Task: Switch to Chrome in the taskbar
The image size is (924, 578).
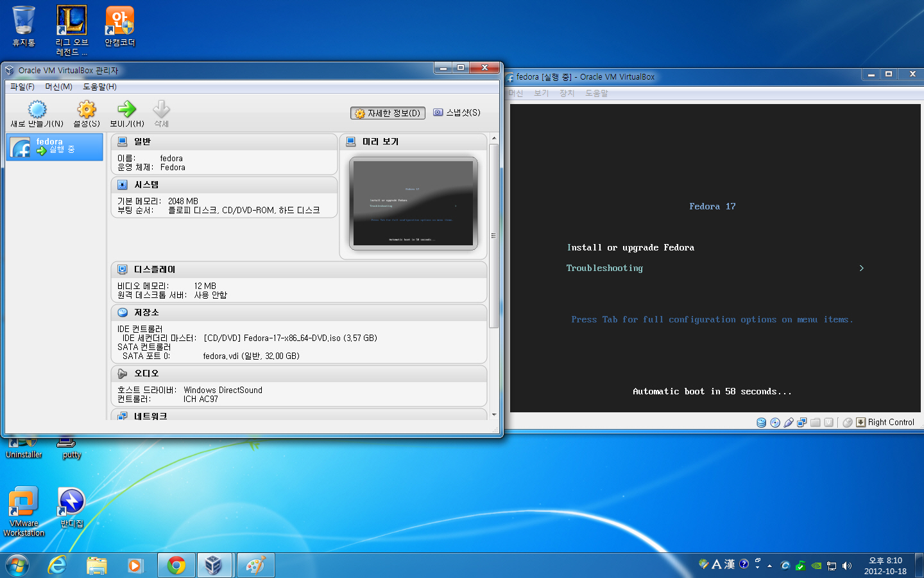Action: (176, 565)
